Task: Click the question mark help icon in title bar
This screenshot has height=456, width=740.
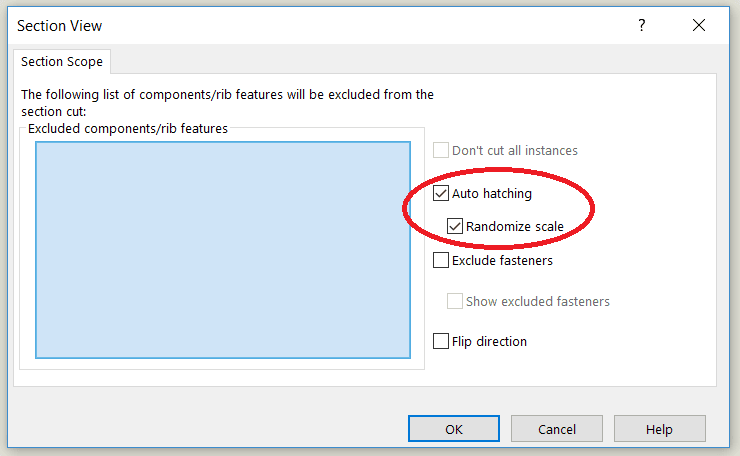Action: pos(641,25)
